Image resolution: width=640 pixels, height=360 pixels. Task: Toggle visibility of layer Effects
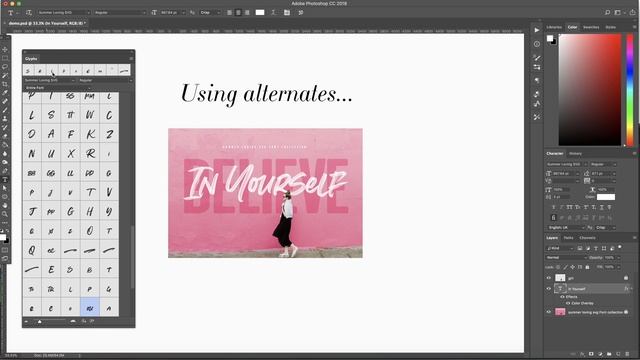[x=562, y=297]
